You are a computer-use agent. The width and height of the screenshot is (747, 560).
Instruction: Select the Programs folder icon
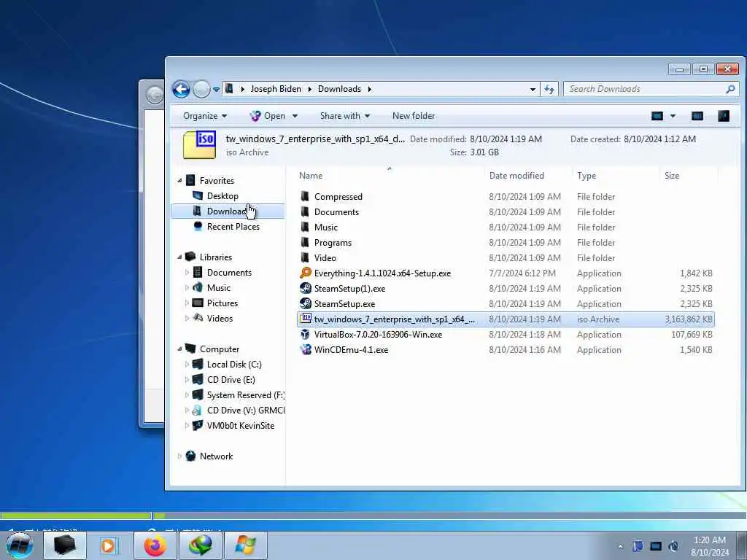pos(305,242)
